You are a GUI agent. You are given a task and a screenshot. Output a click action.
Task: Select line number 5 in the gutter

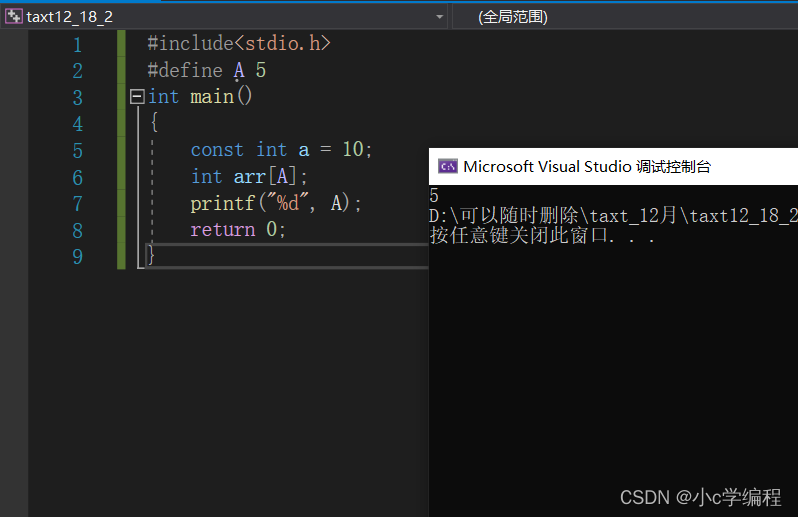77,151
